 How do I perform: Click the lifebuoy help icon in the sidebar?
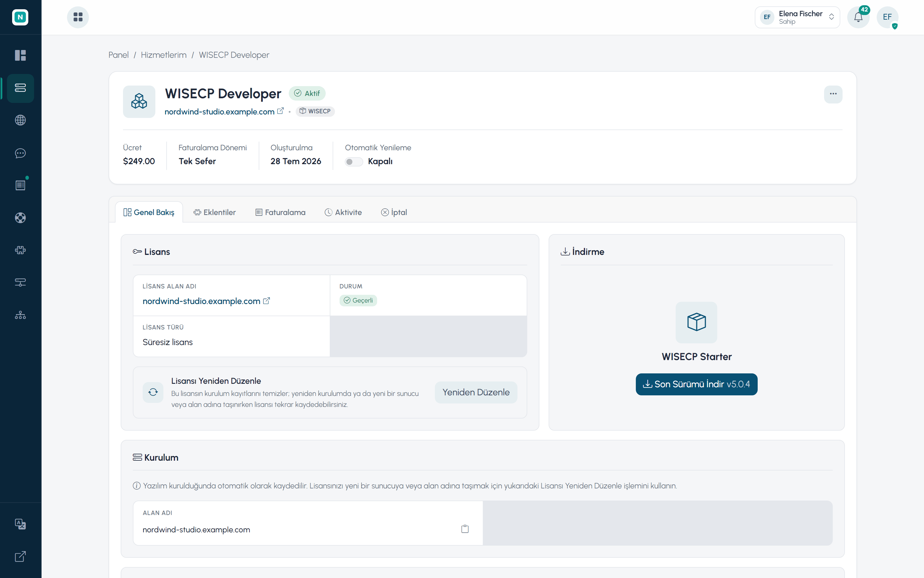click(20, 218)
